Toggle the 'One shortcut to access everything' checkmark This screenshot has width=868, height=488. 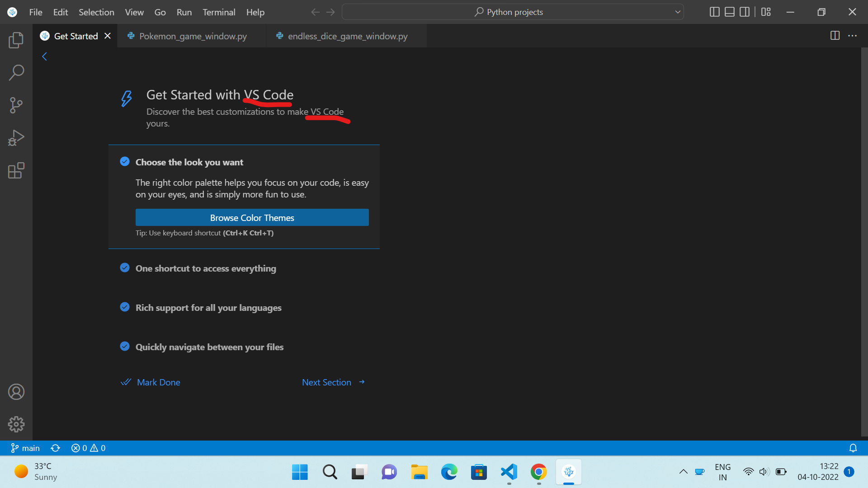coord(125,268)
